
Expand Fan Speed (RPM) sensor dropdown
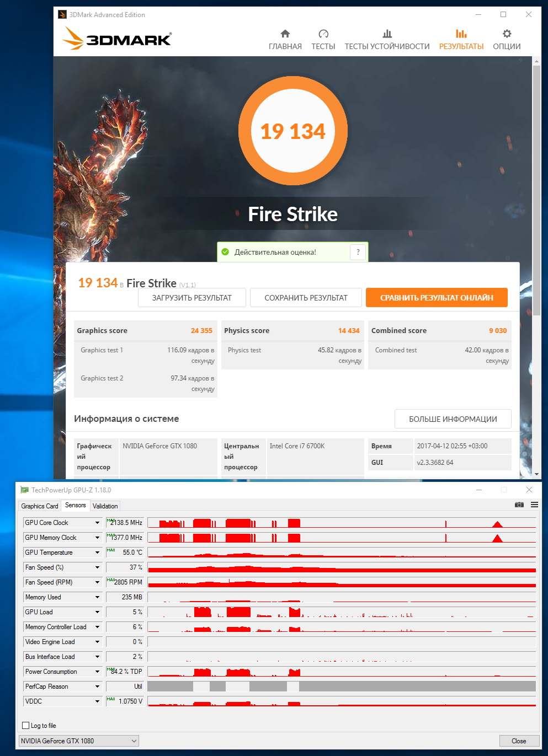pos(97,582)
